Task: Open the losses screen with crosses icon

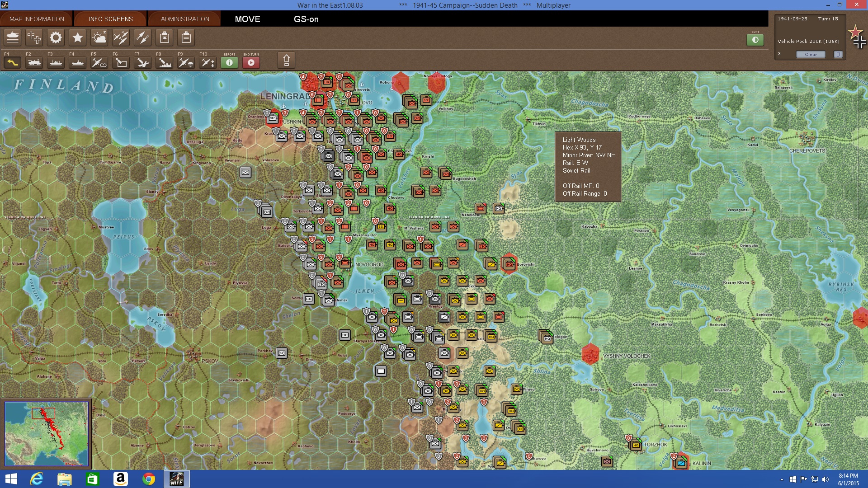Action: (34, 38)
